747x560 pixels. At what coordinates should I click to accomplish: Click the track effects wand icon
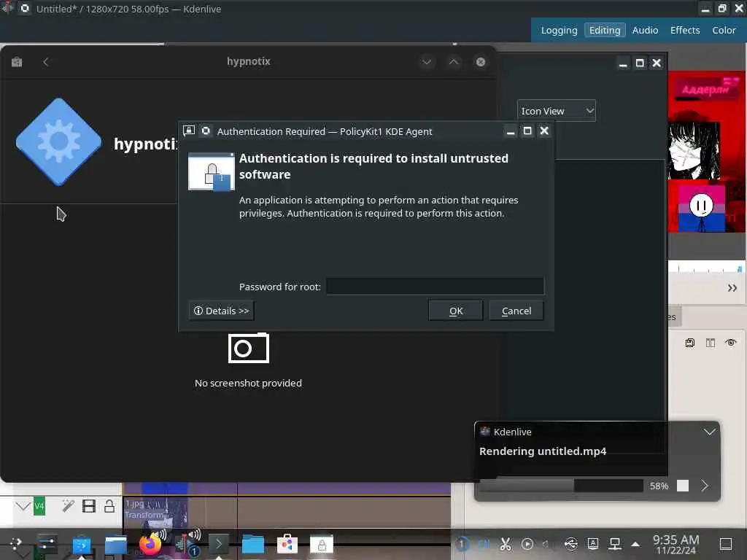click(x=68, y=506)
